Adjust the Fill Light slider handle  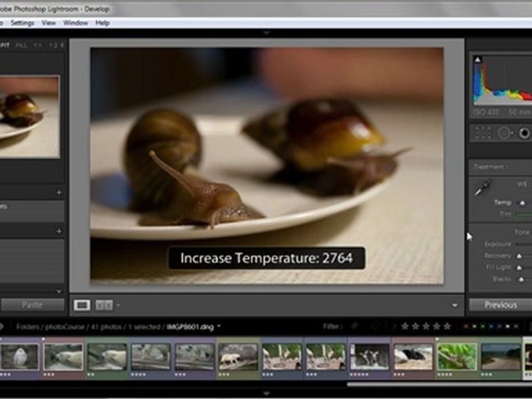(x=519, y=268)
